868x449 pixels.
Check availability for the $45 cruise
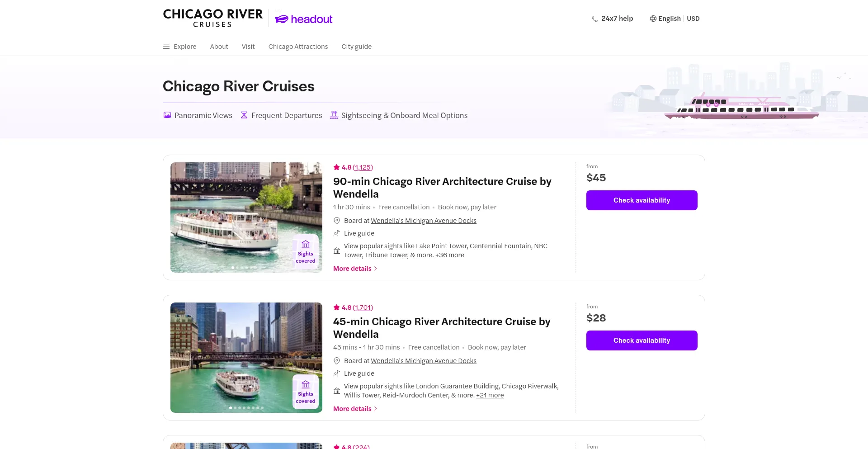point(642,200)
